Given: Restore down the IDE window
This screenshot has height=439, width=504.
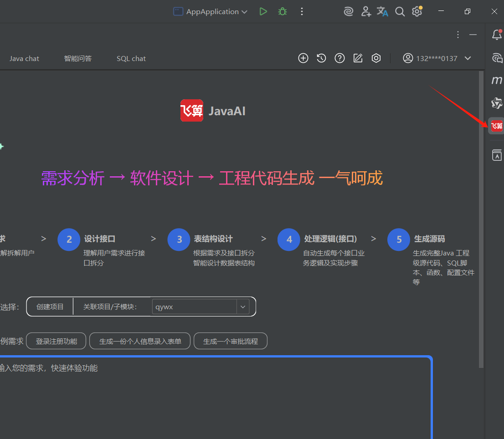Looking at the screenshot, I should (468, 11).
